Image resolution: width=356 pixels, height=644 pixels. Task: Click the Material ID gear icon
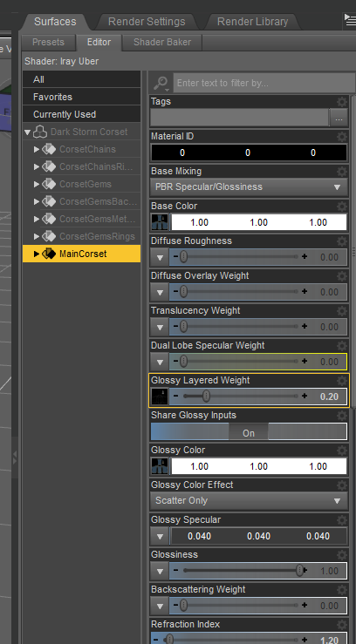pyautogui.click(x=342, y=136)
